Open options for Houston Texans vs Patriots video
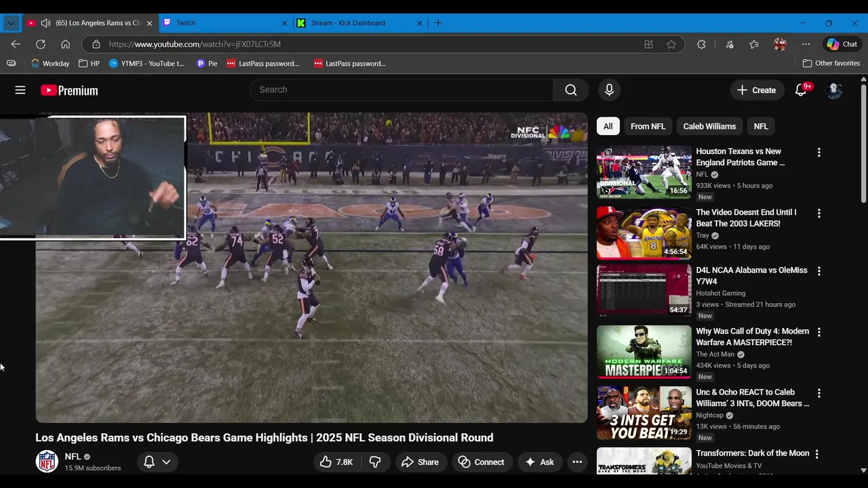The width and height of the screenshot is (868, 488). (818, 152)
